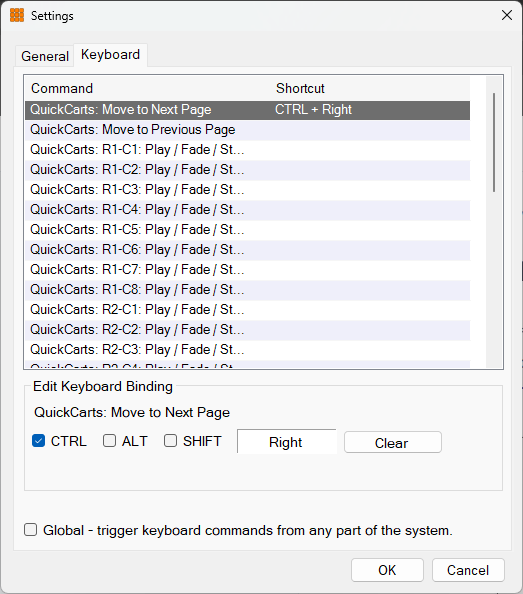Switch to the General tab

pos(45,56)
